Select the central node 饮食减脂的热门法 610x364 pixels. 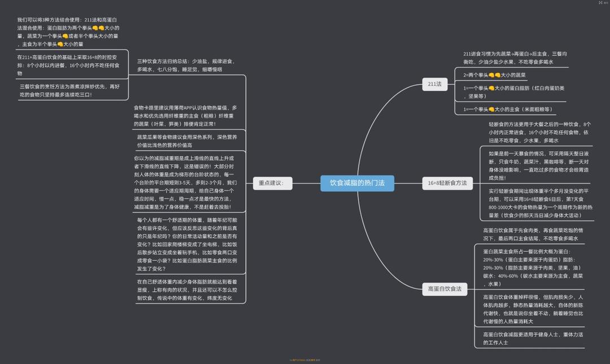coord(357,183)
